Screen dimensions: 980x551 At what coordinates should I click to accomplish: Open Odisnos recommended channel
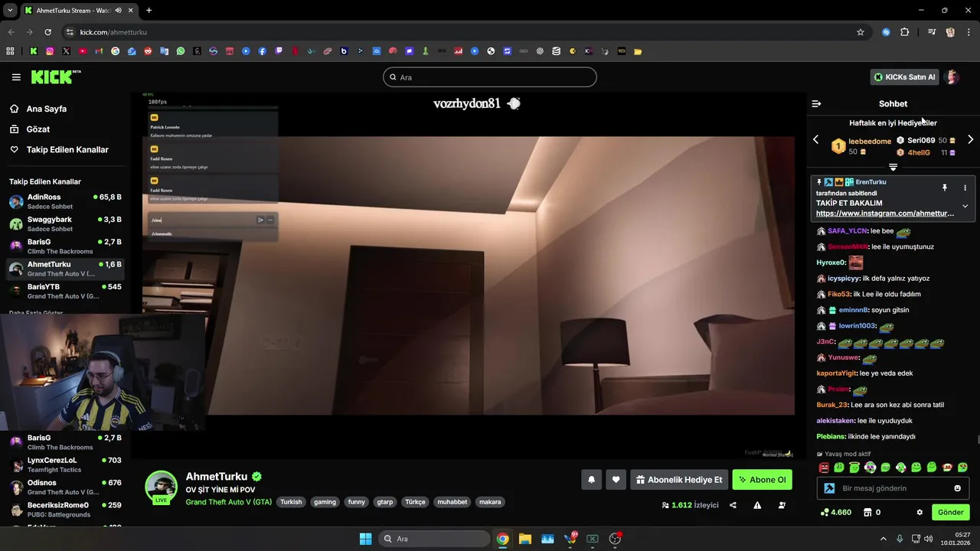[x=65, y=487]
